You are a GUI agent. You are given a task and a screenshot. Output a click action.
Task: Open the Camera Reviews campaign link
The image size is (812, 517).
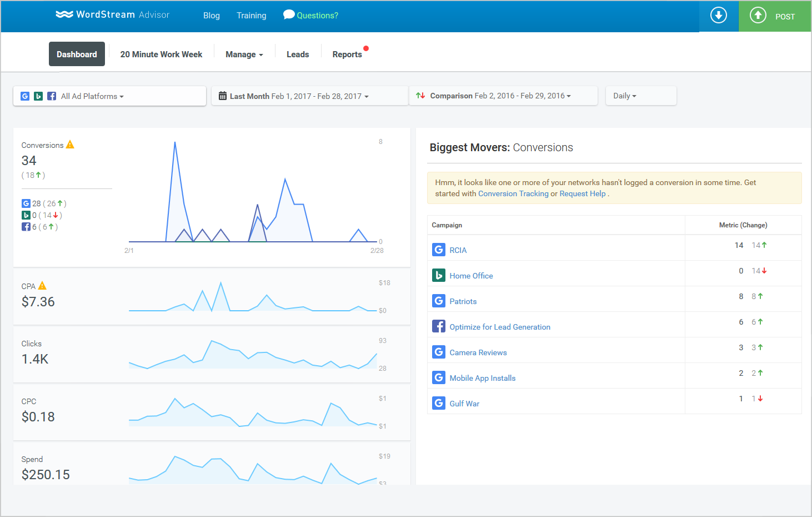coord(478,352)
